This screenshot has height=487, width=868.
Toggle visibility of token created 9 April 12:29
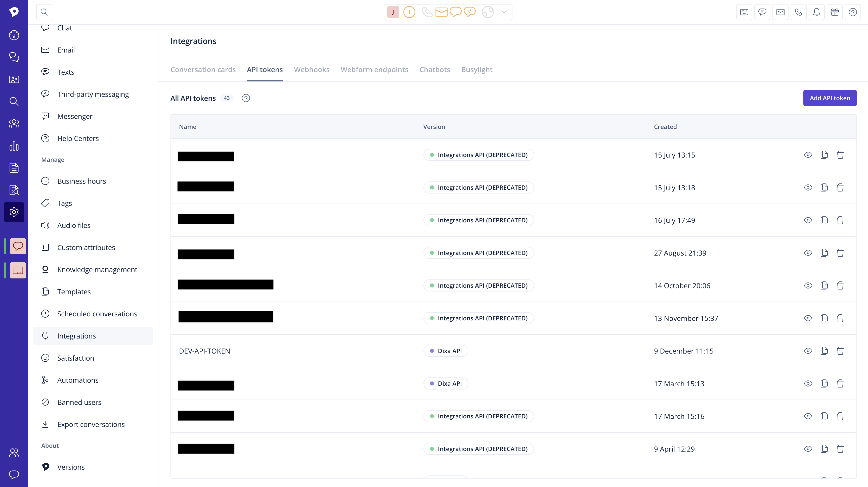pos(808,449)
